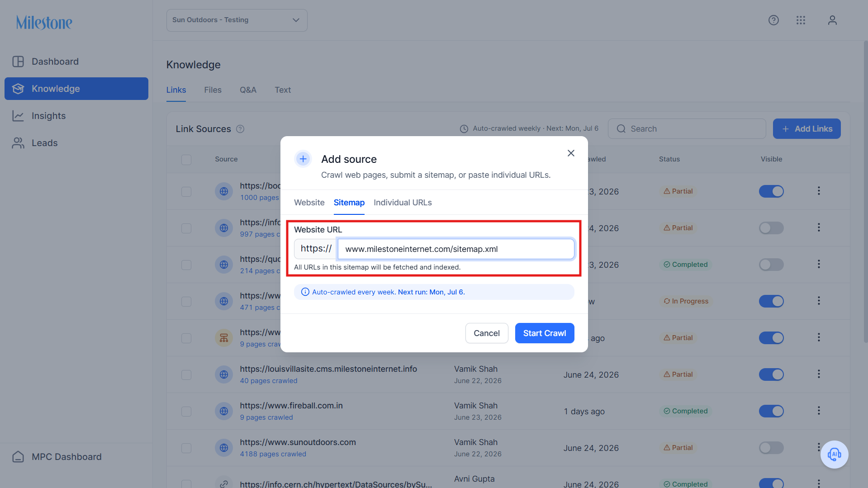
Task: Open the Text tab
Action: (283, 90)
